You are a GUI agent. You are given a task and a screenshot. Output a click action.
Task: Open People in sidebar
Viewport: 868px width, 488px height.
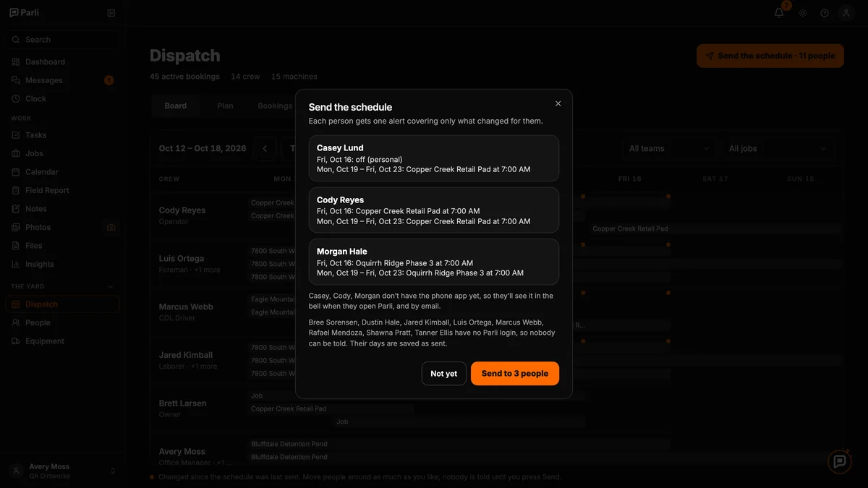[62, 323]
